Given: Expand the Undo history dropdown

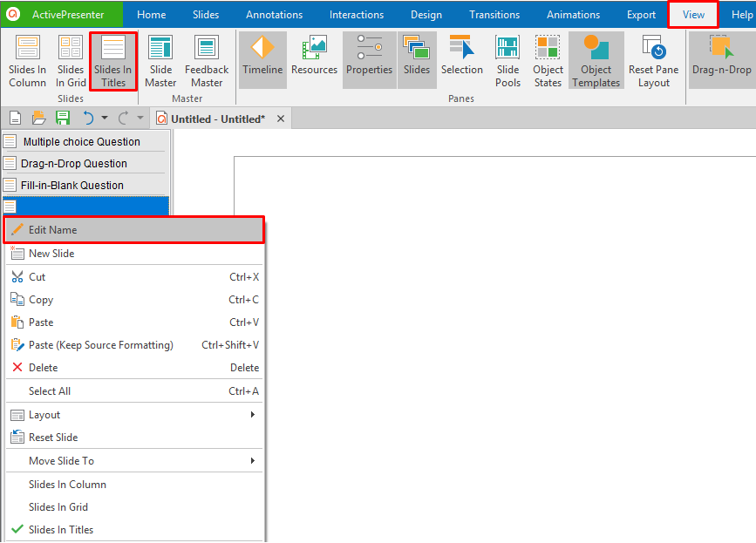Looking at the screenshot, I should point(105,118).
